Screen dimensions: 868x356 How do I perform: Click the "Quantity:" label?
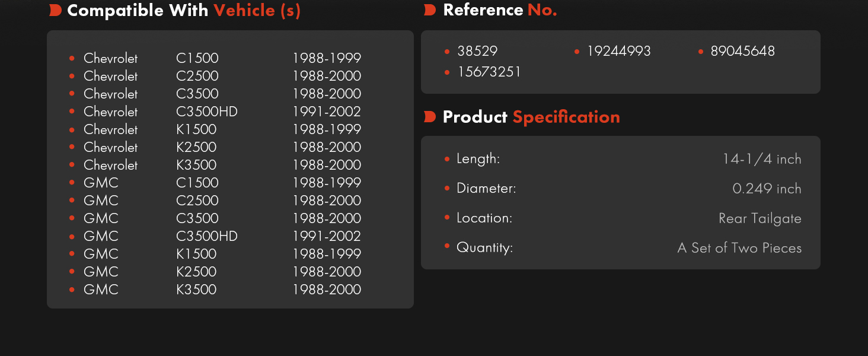[484, 248]
